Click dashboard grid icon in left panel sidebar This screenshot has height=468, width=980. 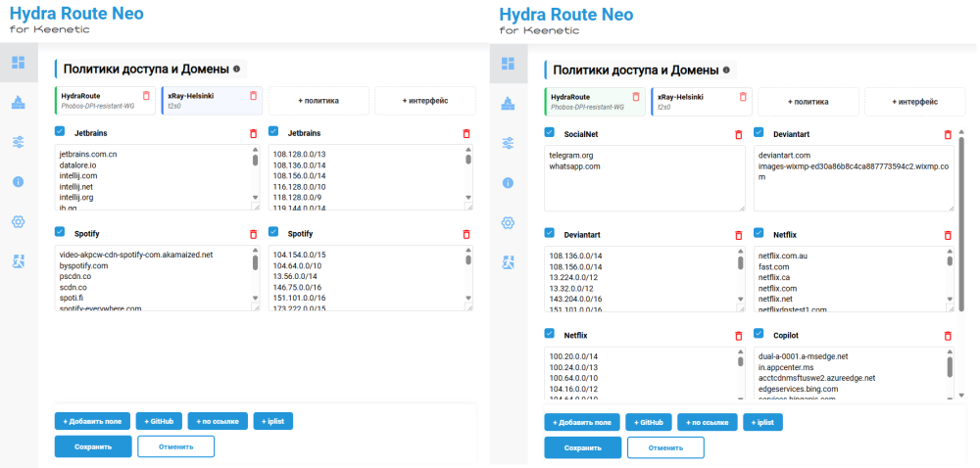[18, 64]
